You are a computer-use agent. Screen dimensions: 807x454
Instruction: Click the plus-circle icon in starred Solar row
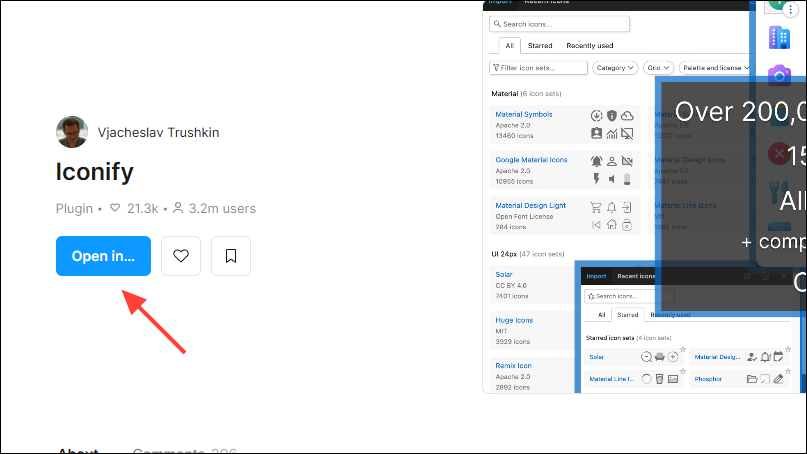(x=673, y=357)
